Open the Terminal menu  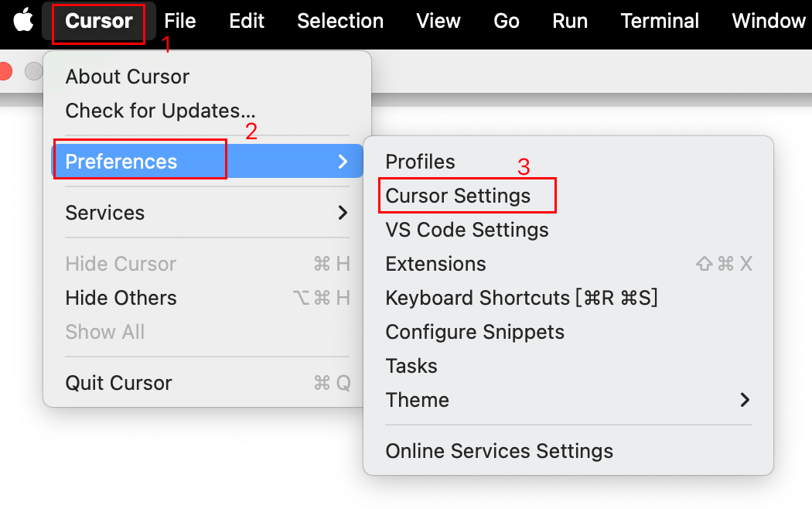pyautogui.click(x=660, y=21)
